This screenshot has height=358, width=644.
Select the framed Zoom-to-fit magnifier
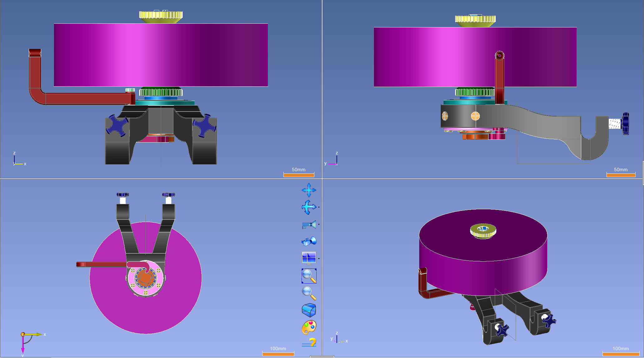[x=309, y=276]
